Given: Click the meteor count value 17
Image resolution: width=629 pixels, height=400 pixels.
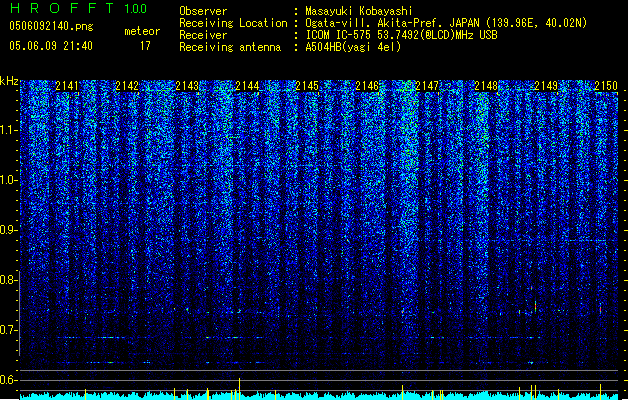Looking at the screenshot, I should 145,46.
